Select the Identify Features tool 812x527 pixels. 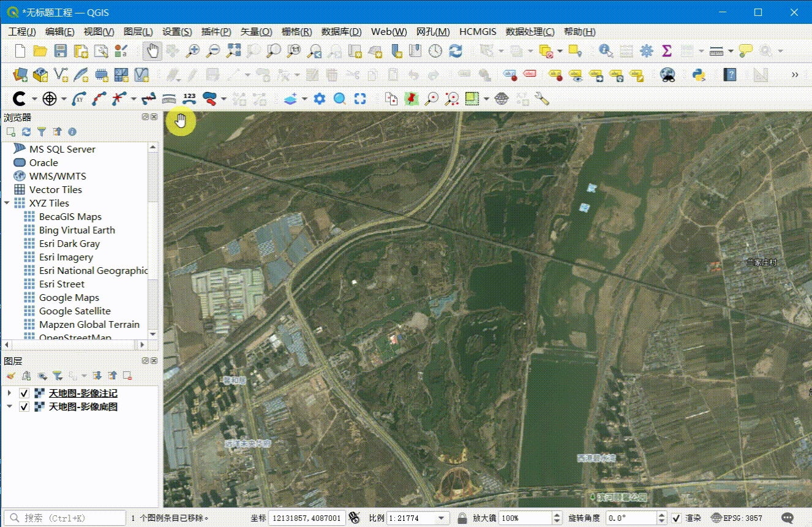(x=606, y=51)
